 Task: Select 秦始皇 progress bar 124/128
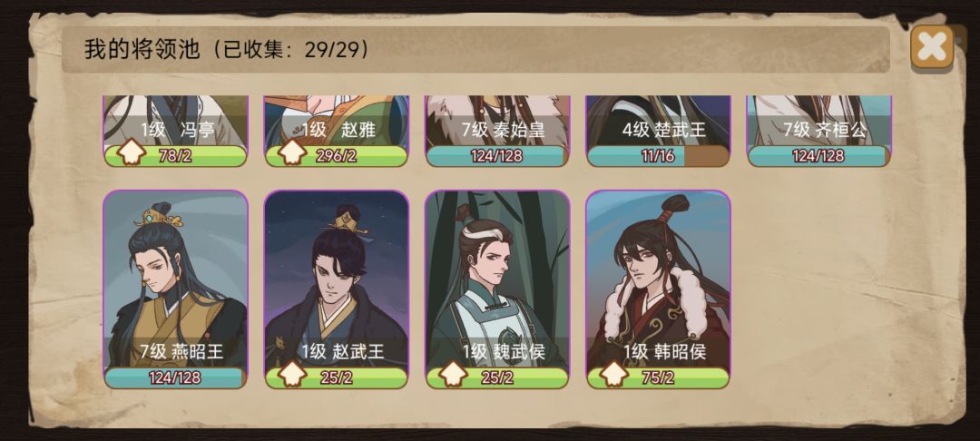(x=497, y=156)
